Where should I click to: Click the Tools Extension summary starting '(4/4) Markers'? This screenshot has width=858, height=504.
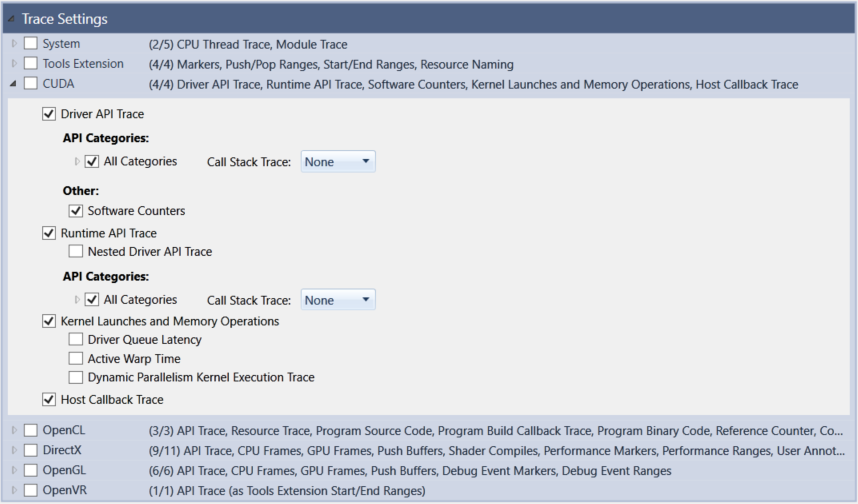pos(331,65)
